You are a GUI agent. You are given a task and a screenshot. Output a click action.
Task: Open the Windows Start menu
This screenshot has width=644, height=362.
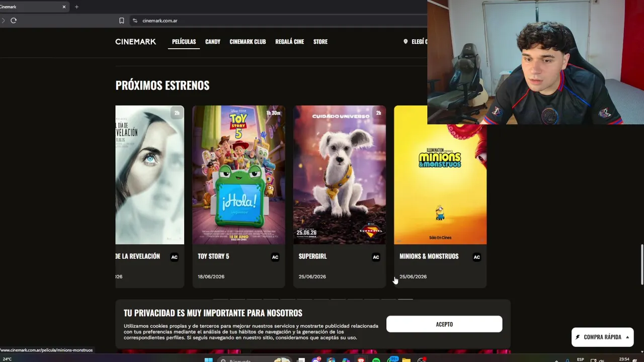click(208, 360)
